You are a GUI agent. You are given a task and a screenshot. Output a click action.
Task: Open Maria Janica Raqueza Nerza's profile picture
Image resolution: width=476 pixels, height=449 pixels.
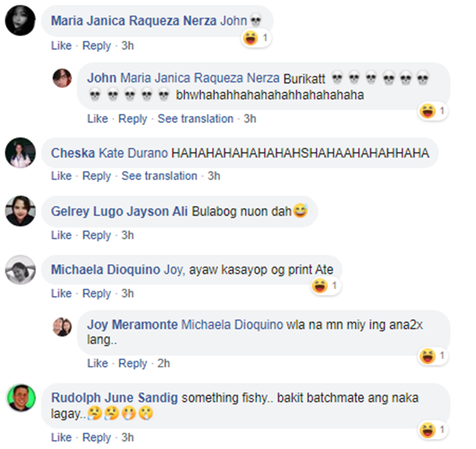tap(20, 20)
